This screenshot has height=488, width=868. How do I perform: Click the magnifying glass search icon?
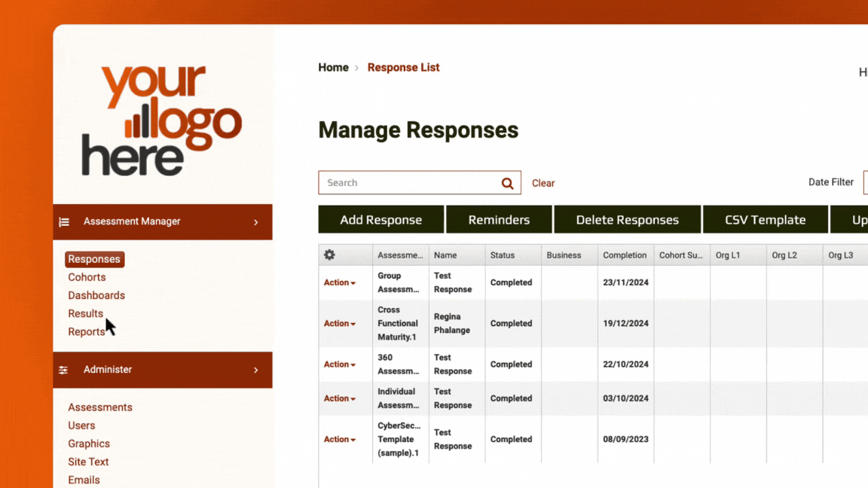click(x=507, y=182)
